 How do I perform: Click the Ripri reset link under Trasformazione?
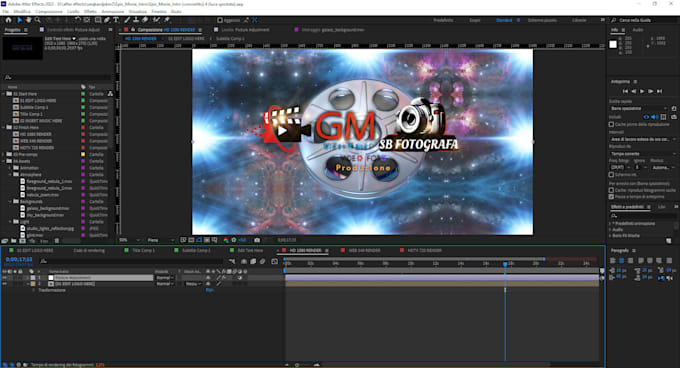[209, 290]
